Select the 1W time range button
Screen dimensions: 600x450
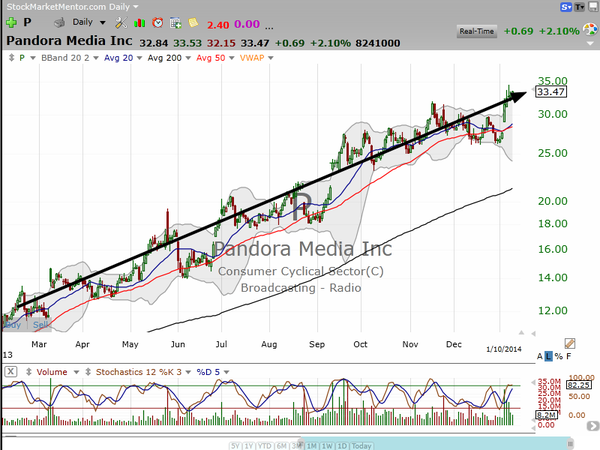coord(327,446)
